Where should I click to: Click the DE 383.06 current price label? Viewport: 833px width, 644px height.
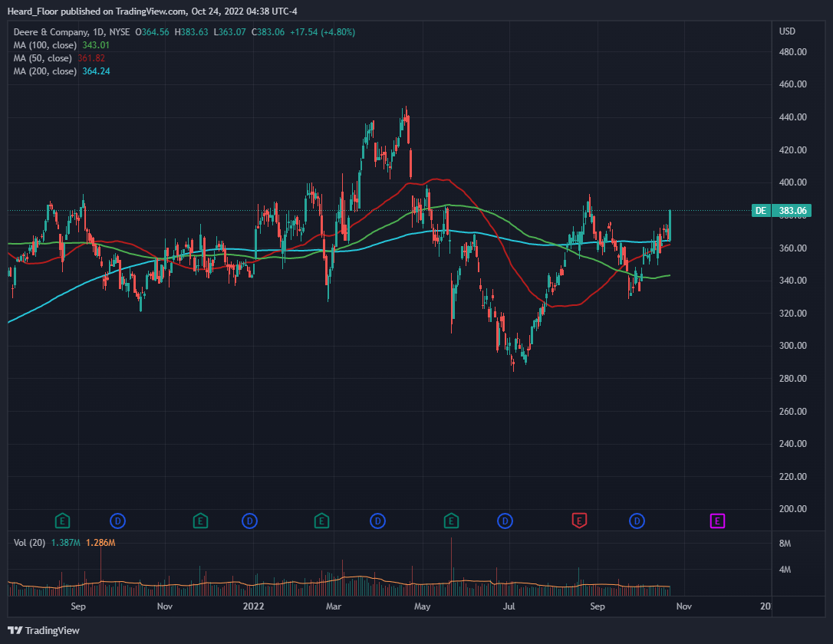coord(781,211)
